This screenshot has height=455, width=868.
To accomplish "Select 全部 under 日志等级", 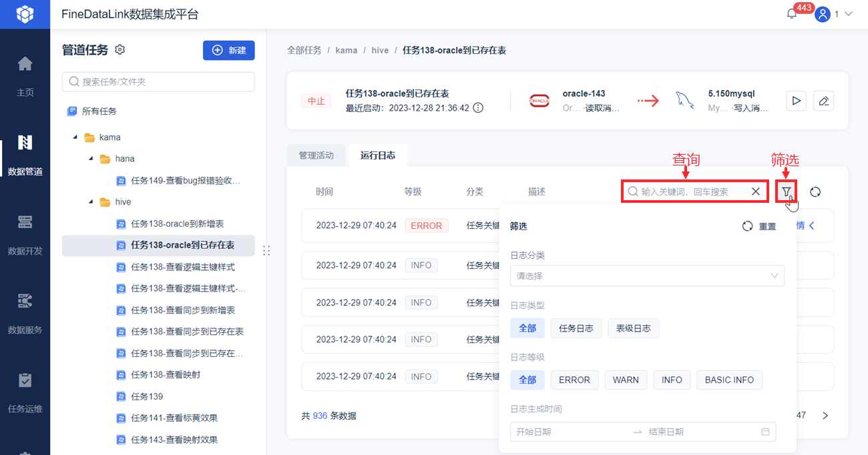I will (527, 380).
